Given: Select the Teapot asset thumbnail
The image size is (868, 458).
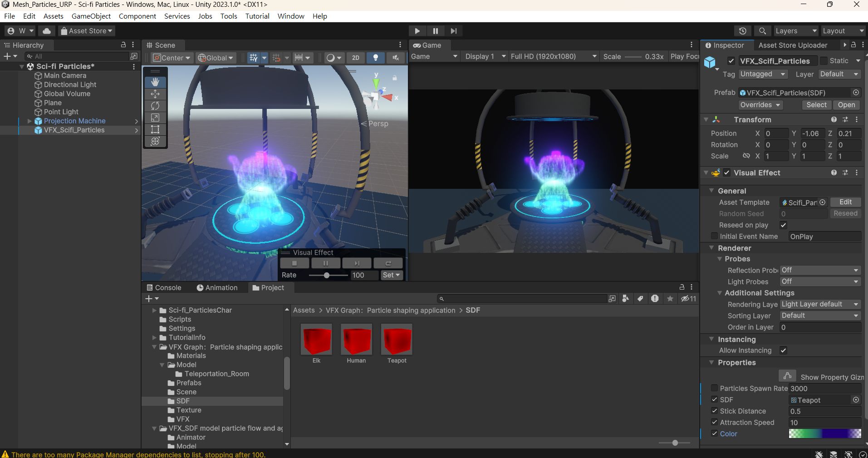Looking at the screenshot, I should pyautogui.click(x=396, y=338).
